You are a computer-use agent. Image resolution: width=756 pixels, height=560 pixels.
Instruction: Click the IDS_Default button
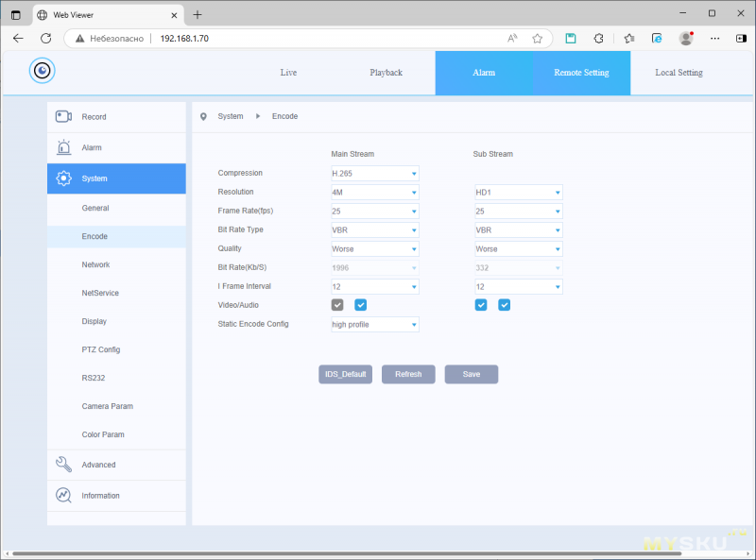coord(345,375)
